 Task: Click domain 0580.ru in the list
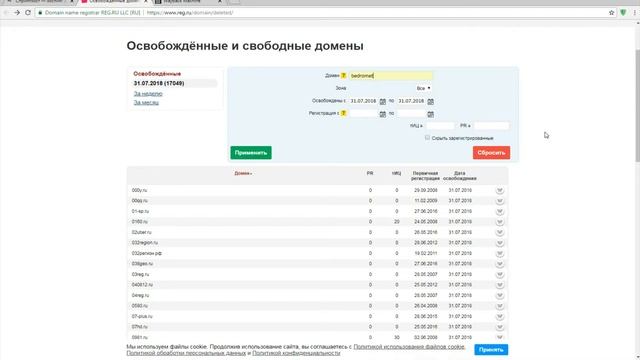point(140,306)
